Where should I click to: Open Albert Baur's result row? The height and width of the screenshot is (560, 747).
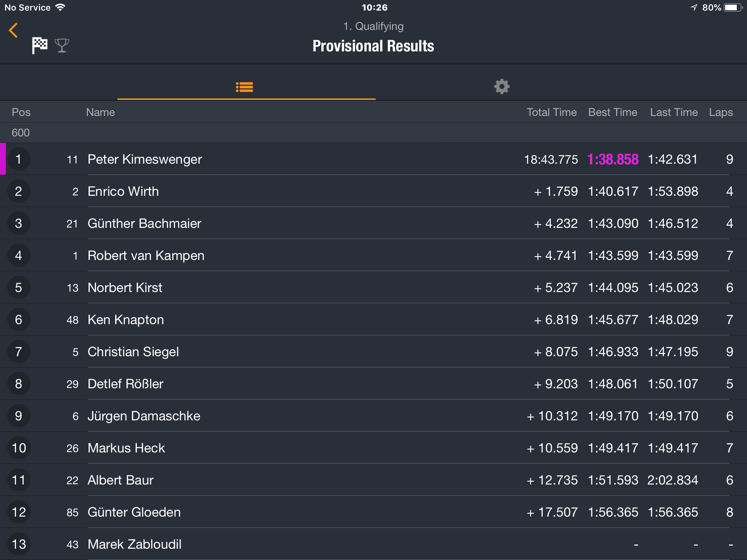tap(373, 480)
